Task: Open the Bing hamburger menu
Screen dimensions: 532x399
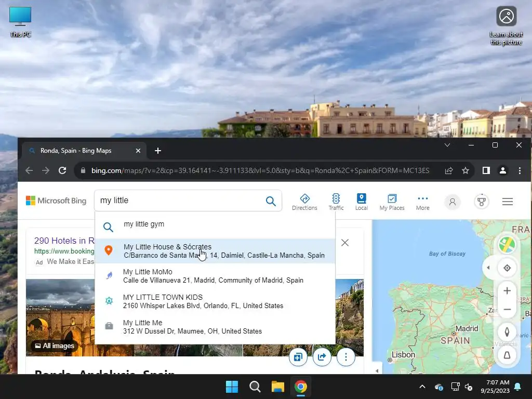Action: 507,202
